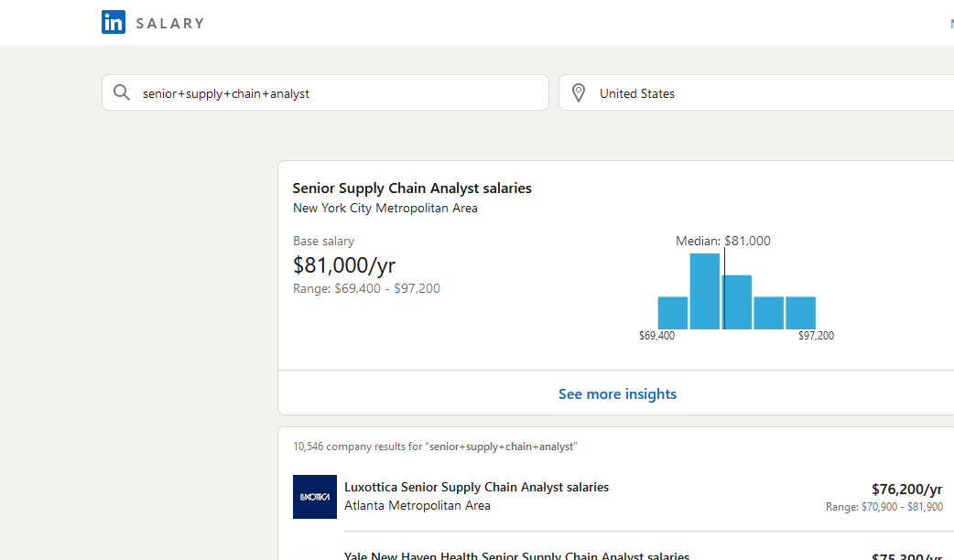The image size is (954, 560).
Task: Click the Senior Supply Chain Analyst salaries heading
Action: click(x=412, y=188)
